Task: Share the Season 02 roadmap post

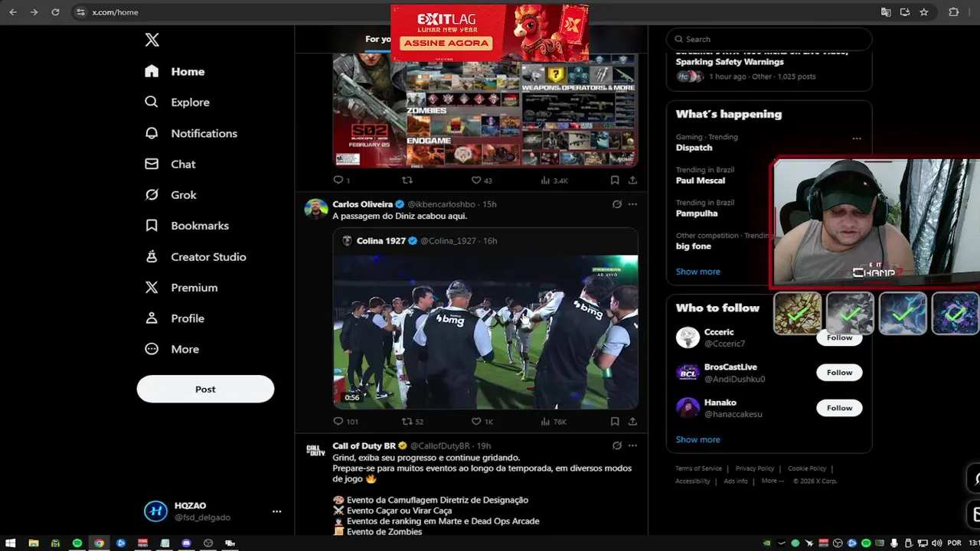Action: (632, 181)
